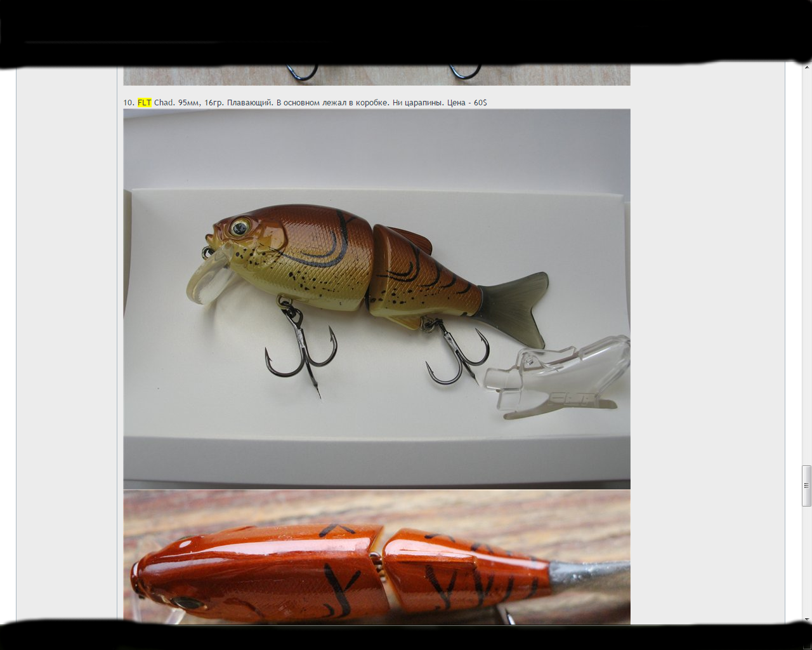Click the word Плавающий in the description
Viewport: 812px width, 650px height.
249,103
